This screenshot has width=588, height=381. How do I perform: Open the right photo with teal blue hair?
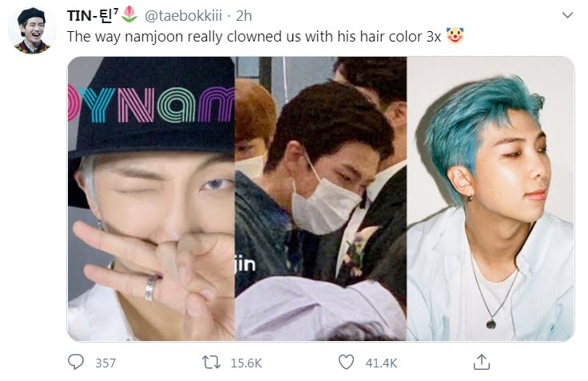click(x=491, y=199)
